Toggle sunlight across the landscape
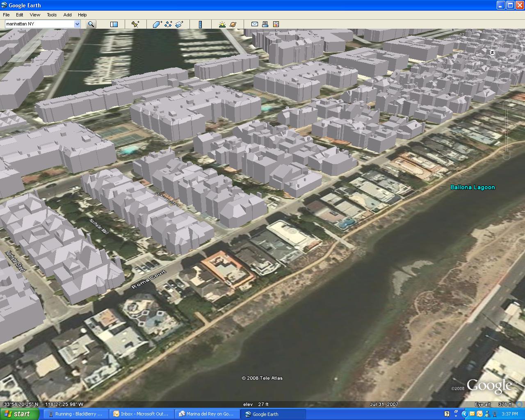This screenshot has width=525, height=420. tap(222, 24)
